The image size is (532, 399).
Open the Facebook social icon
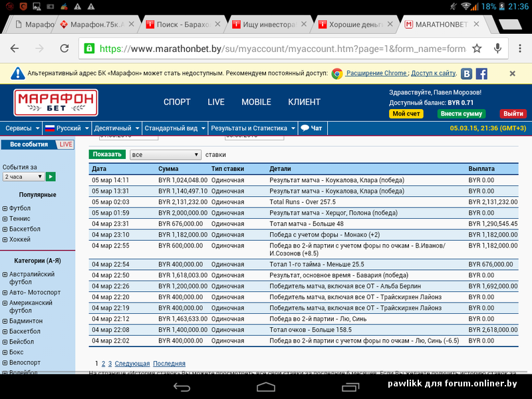481,74
